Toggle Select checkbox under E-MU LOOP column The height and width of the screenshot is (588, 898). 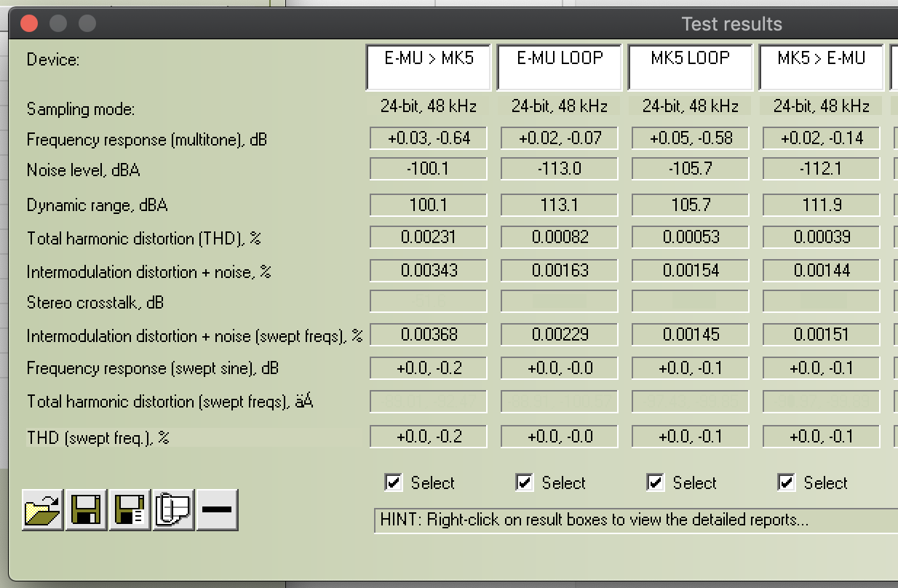[524, 482]
